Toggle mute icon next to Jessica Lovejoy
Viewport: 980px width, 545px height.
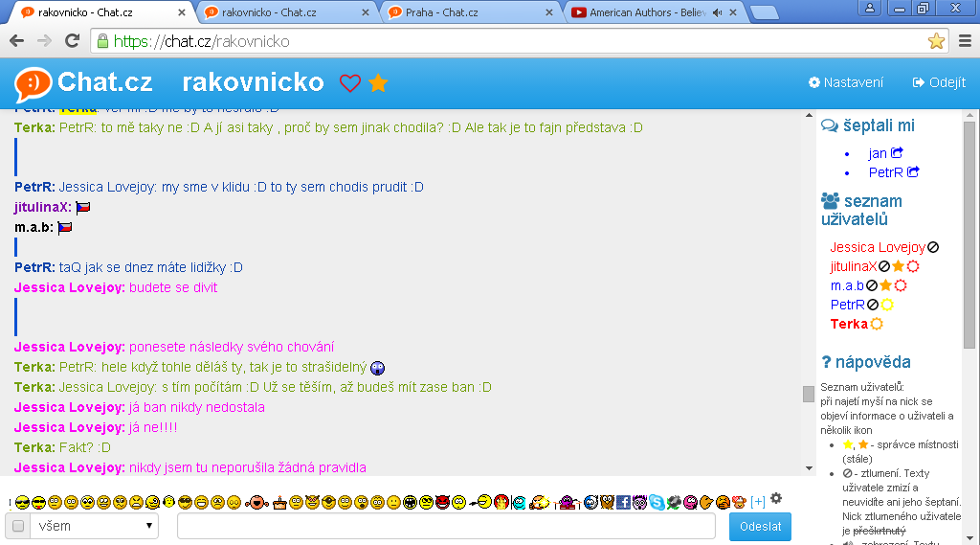933,247
